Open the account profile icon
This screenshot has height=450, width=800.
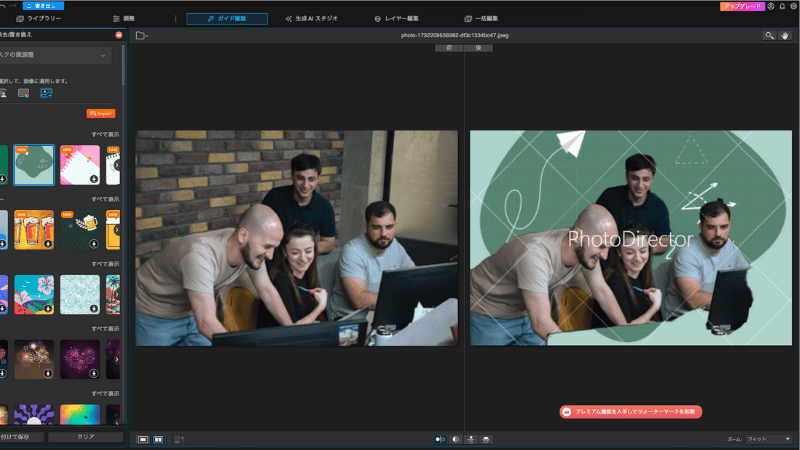click(x=771, y=6)
